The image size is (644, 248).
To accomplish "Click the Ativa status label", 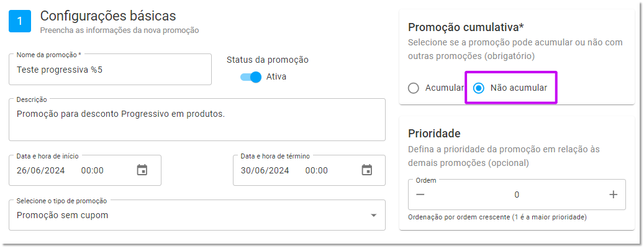I will (x=276, y=77).
